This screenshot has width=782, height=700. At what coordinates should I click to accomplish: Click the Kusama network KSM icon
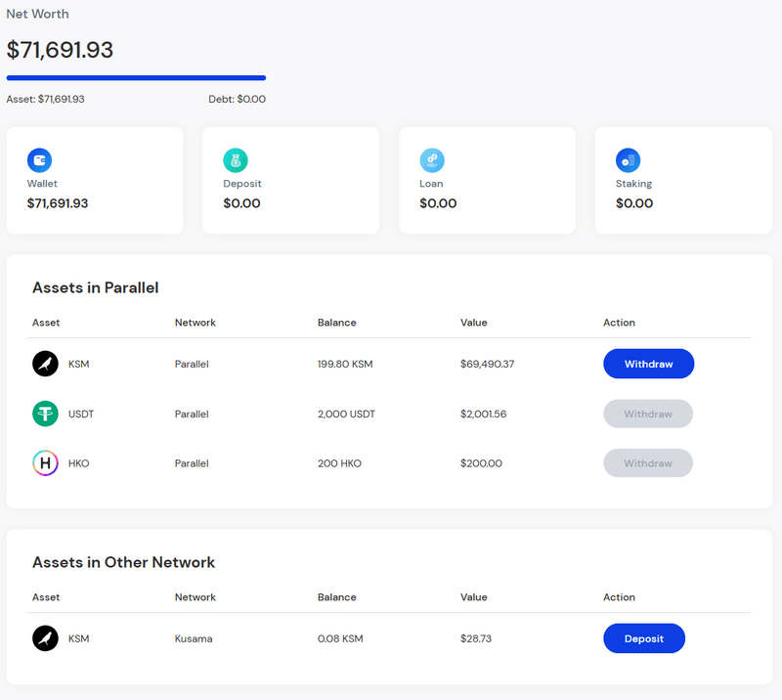45,638
